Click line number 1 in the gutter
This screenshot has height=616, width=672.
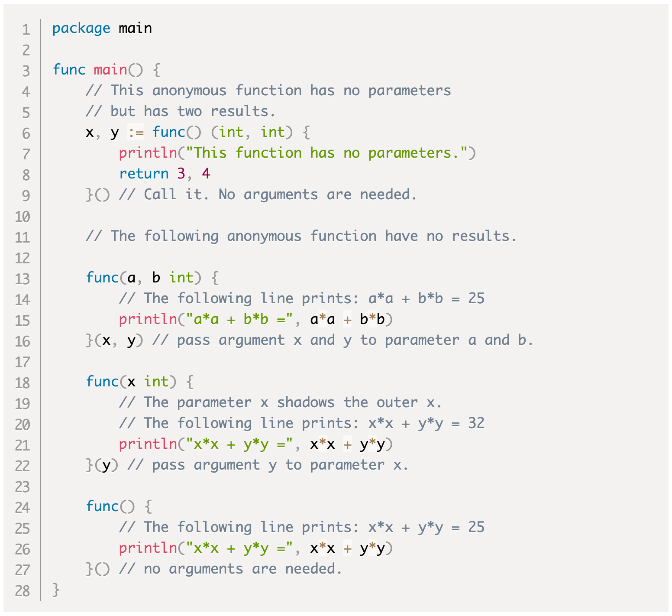(x=26, y=29)
